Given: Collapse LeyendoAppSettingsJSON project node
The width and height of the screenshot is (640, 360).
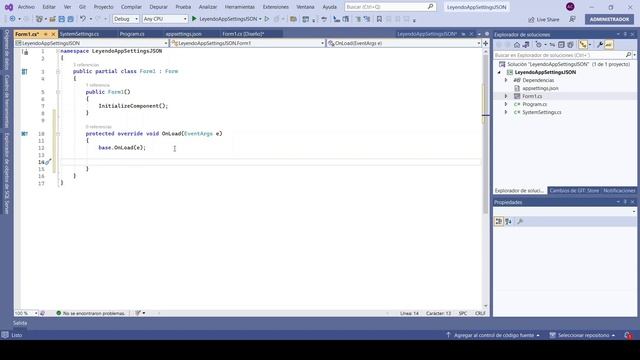Looking at the screenshot, I should click(499, 72).
